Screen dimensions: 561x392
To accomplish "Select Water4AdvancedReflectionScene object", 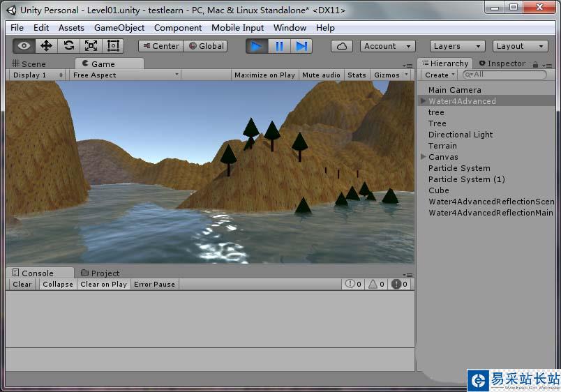I will point(491,202).
